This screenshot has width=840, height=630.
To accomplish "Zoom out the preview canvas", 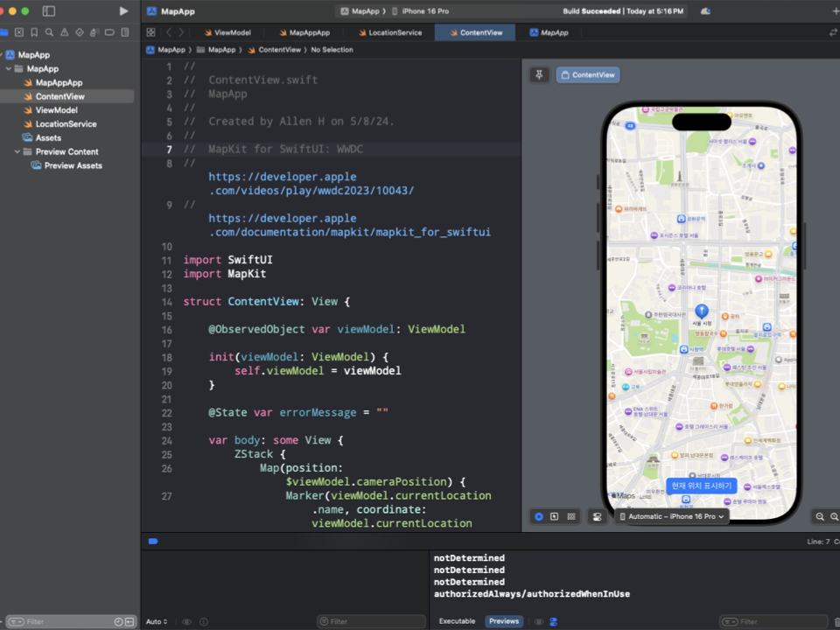I will click(x=820, y=516).
